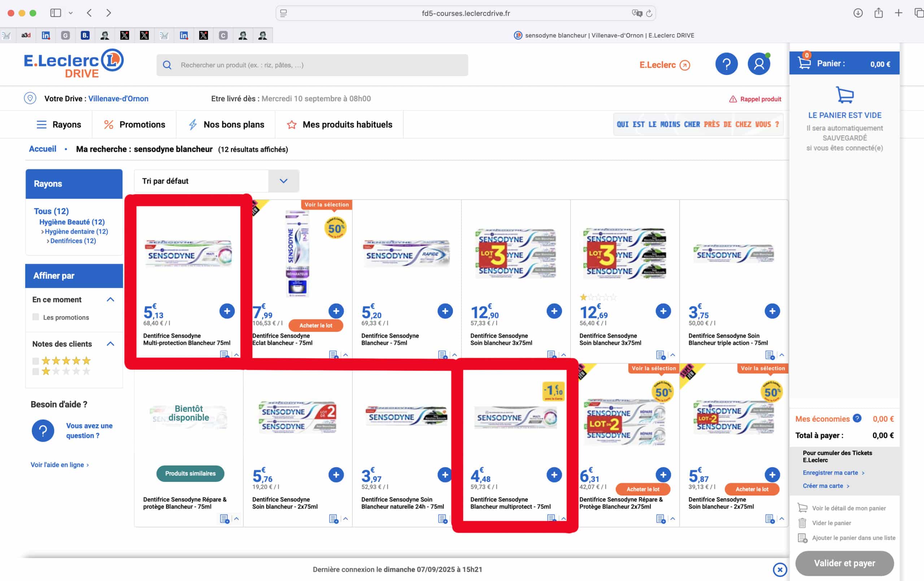Expand details for Répare & Protège 2x75ml
Screen dimensions: 924x581
click(673, 519)
